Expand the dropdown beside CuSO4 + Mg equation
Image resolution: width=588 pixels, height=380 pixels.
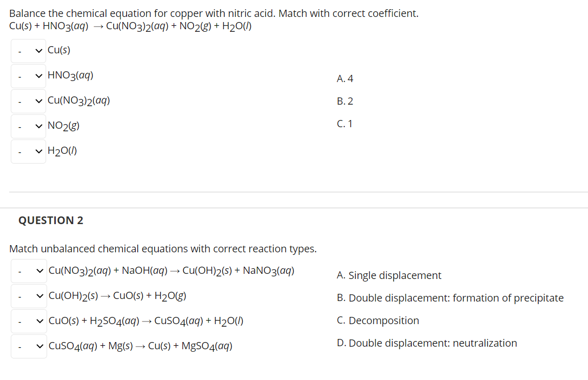28,346
